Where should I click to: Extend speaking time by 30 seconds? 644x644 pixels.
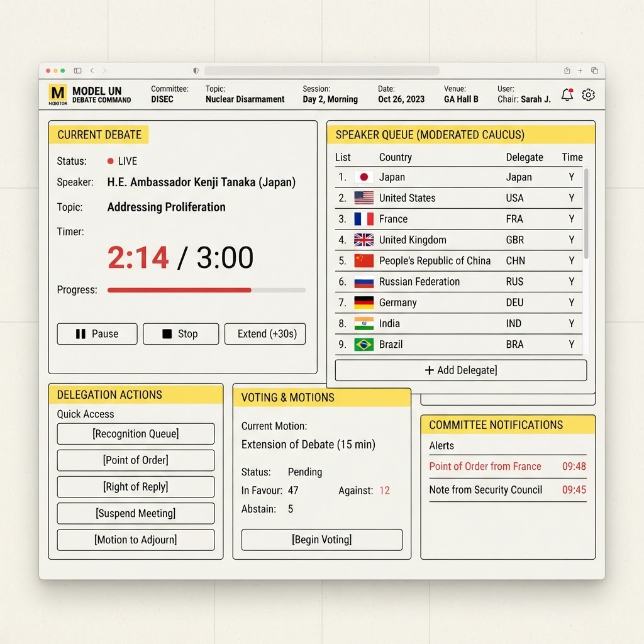click(x=265, y=334)
